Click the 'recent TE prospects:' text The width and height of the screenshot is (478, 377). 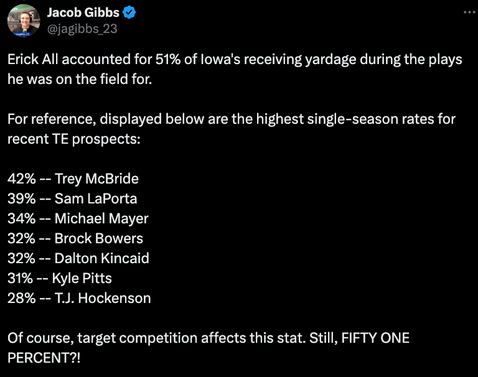(x=74, y=139)
